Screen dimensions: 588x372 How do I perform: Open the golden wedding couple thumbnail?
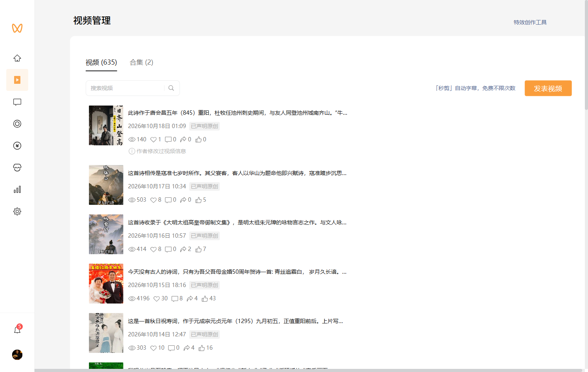[106, 284]
